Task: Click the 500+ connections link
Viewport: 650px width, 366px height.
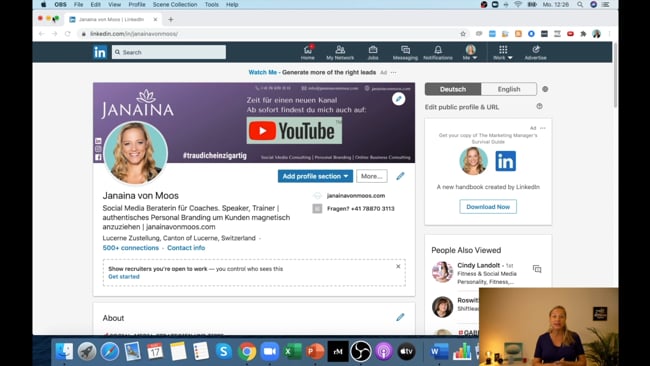Action: (x=131, y=248)
